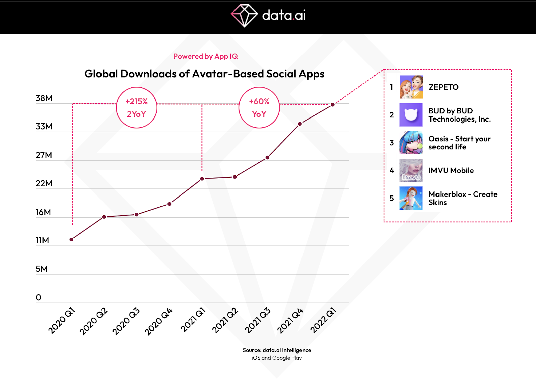Click the "2021 Q1" x-axis label
This screenshot has width=536, height=392.
tap(193, 320)
